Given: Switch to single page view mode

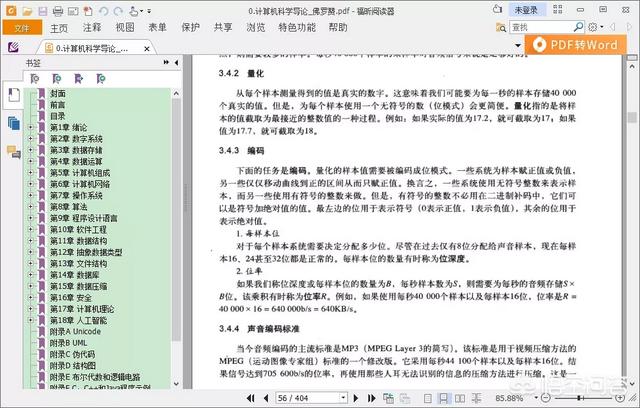Looking at the screenshot, I should click(x=427, y=398).
